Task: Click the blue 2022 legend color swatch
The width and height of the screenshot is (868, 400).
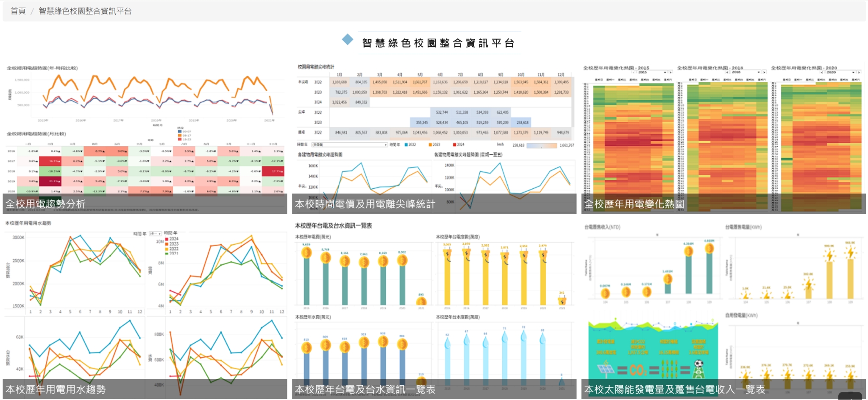Action: click(406, 145)
